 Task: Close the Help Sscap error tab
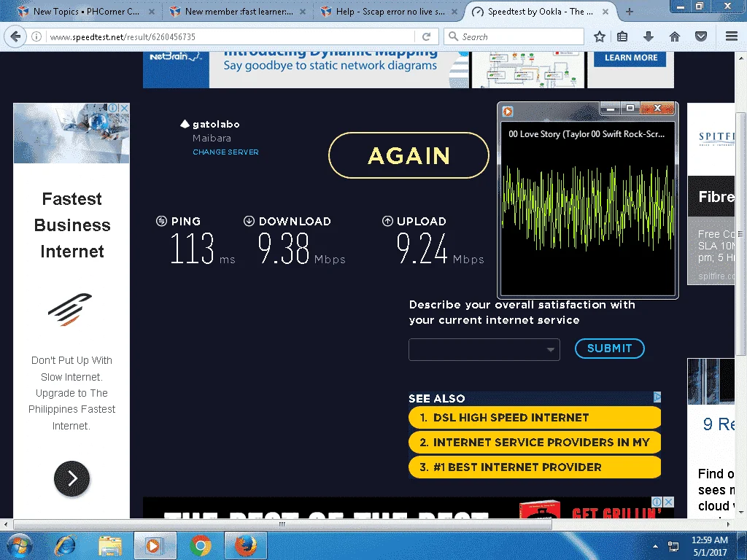[454, 12]
